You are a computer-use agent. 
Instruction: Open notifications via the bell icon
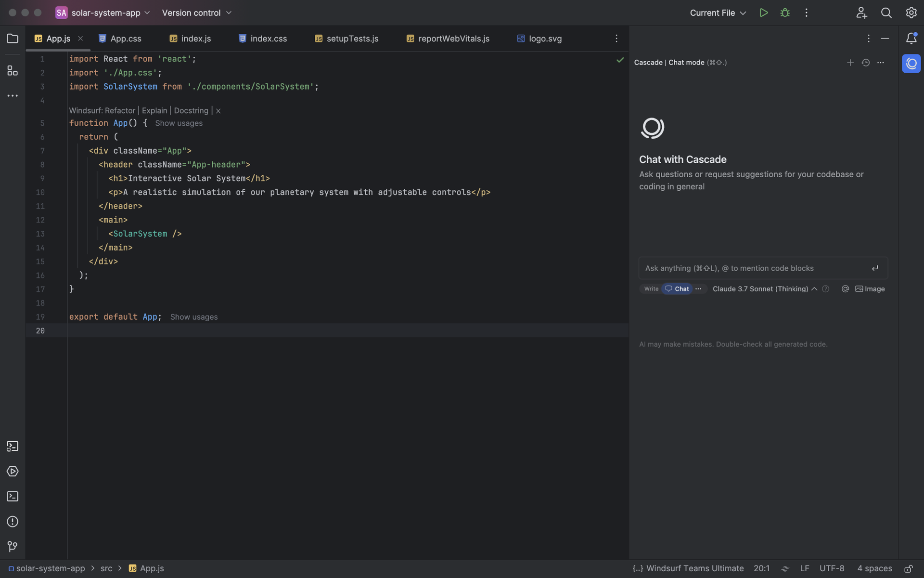pyautogui.click(x=911, y=39)
